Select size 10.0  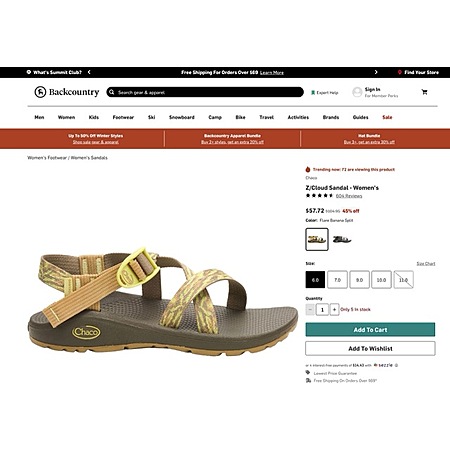381,280
